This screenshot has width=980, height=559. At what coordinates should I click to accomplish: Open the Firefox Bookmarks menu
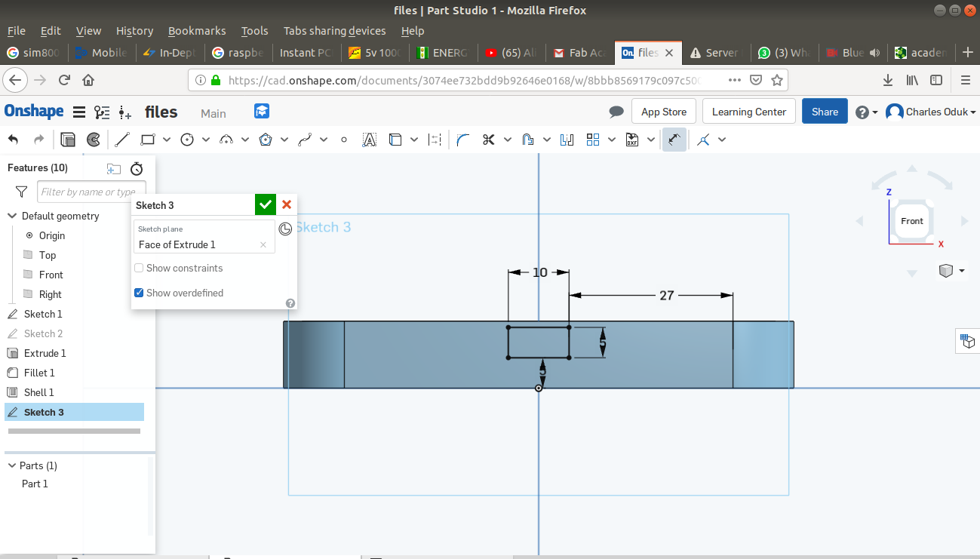tap(197, 31)
